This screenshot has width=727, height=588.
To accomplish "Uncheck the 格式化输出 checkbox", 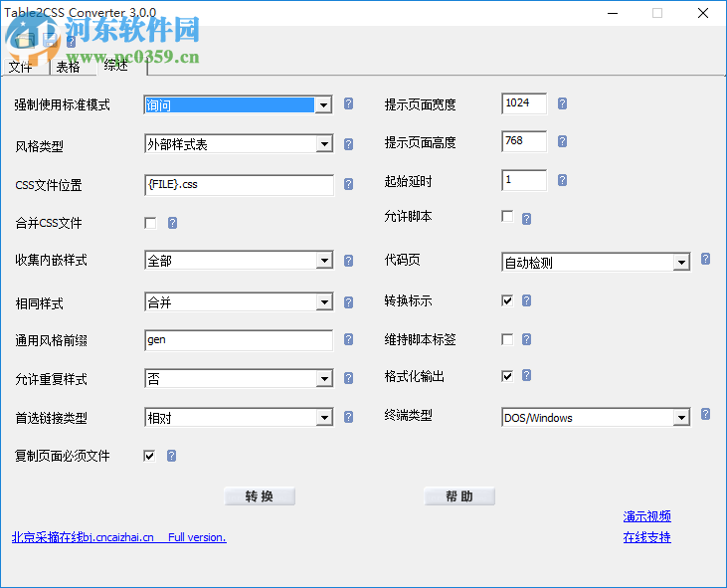I will coord(507,376).
